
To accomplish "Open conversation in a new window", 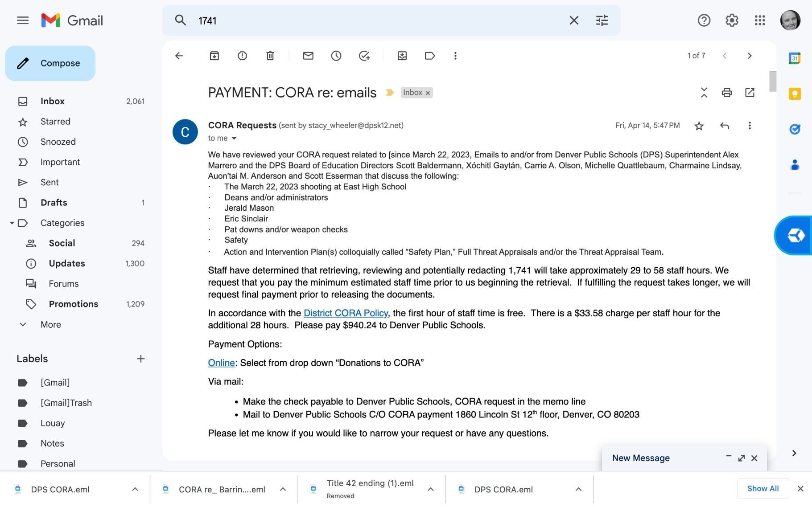I will (x=750, y=93).
